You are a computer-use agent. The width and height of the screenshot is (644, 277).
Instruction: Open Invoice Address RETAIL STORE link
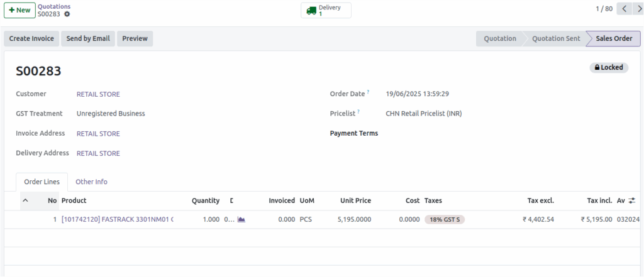98,134
